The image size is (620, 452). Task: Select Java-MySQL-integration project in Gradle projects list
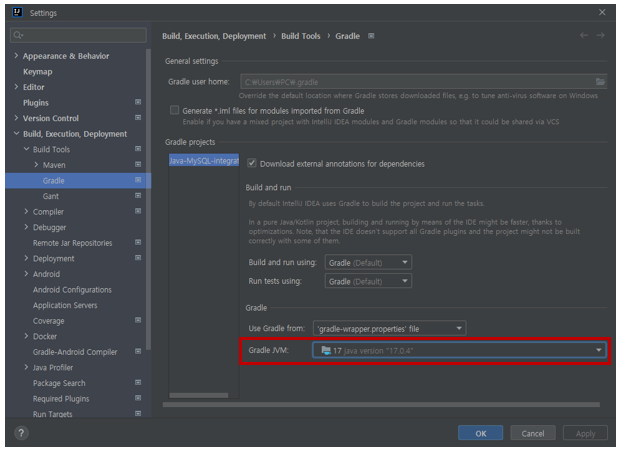pos(204,160)
